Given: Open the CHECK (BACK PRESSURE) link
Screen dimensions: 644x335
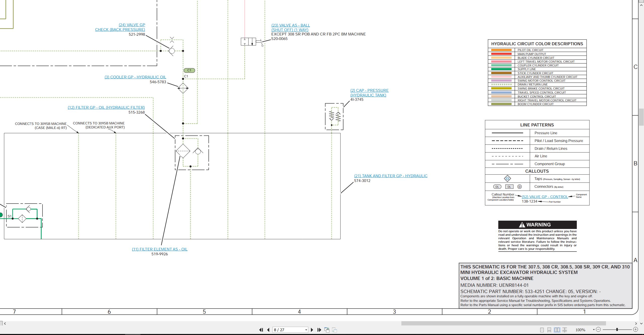Looking at the screenshot, I should [x=120, y=30].
